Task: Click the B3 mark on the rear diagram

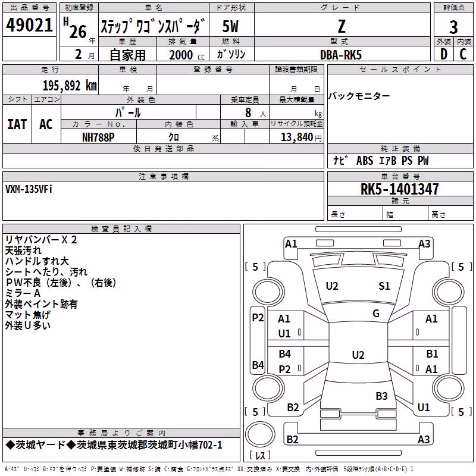Action: click(x=381, y=396)
